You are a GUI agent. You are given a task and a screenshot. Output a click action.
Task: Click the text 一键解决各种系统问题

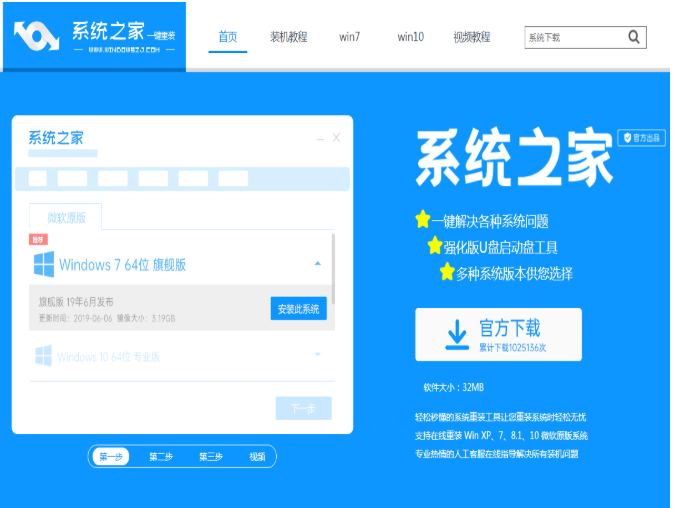coord(490,222)
